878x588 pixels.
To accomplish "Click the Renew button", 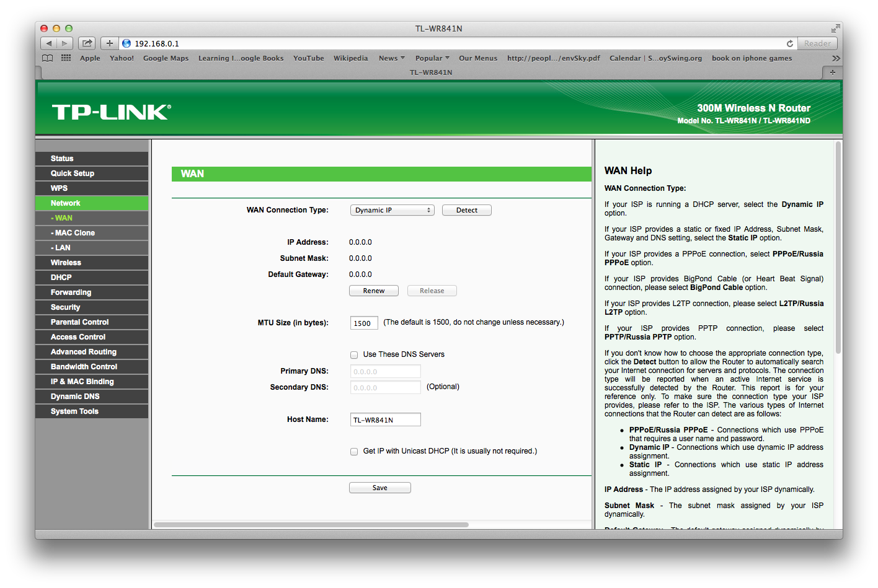I will (x=374, y=291).
